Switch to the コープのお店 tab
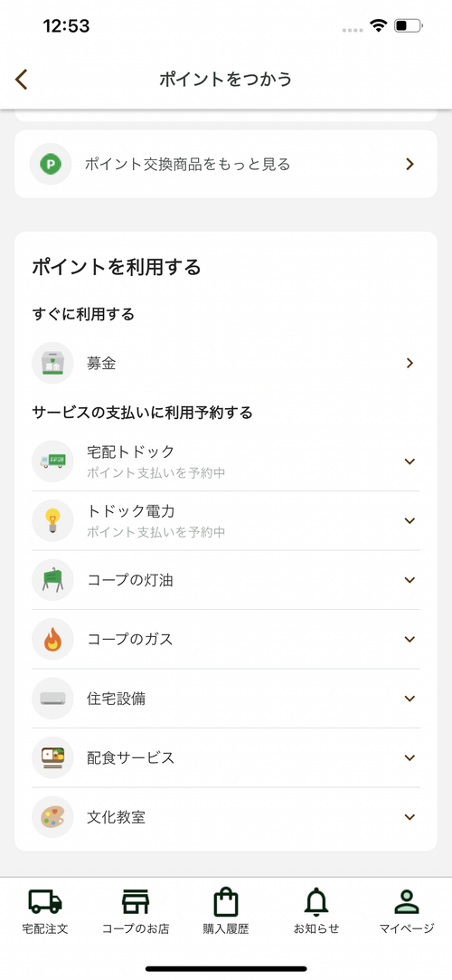 pyautogui.click(x=136, y=911)
